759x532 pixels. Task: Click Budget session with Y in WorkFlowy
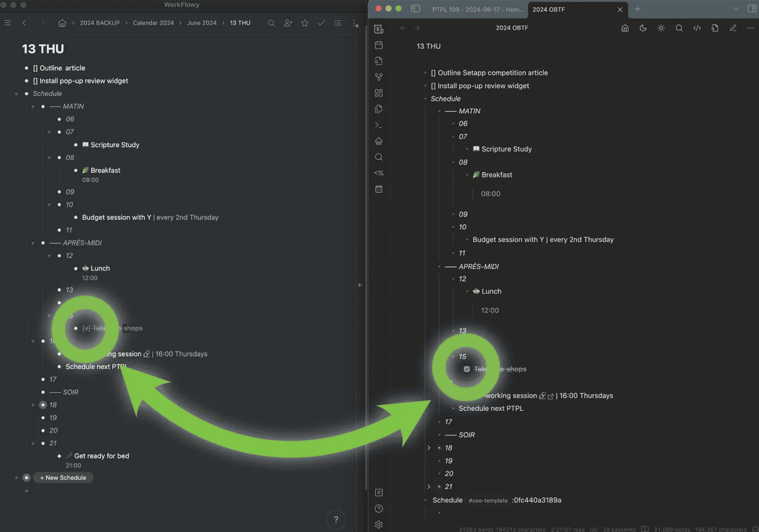pyautogui.click(x=116, y=217)
